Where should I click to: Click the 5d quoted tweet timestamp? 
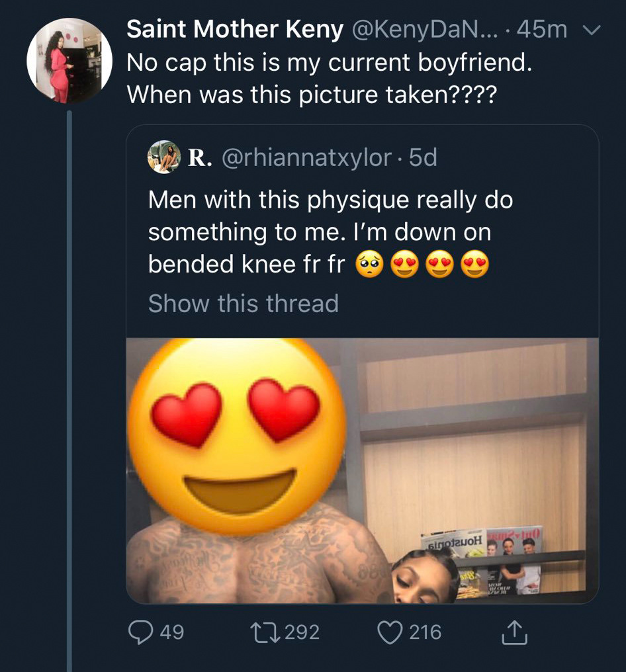(x=424, y=158)
